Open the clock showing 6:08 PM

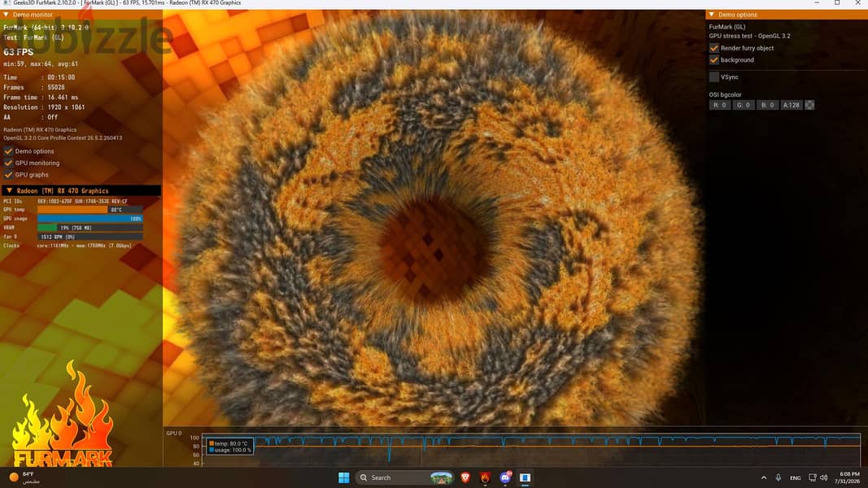tap(849, 477)
